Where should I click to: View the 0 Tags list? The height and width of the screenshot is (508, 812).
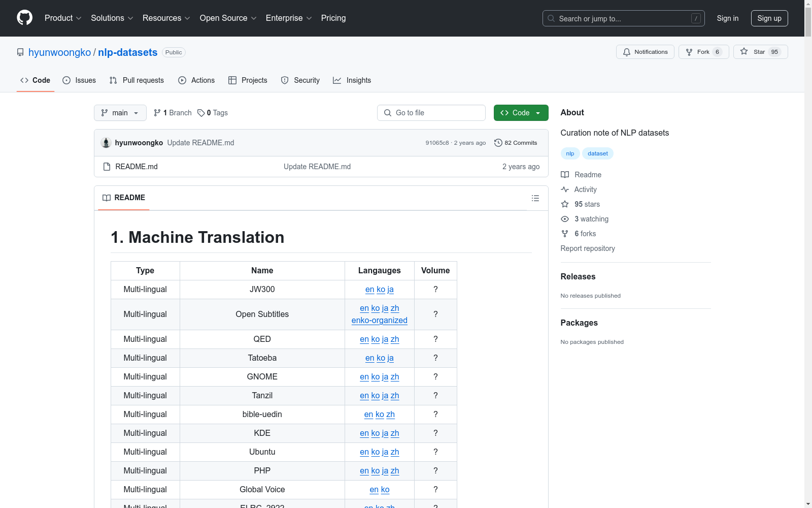(x=213, y=113)
